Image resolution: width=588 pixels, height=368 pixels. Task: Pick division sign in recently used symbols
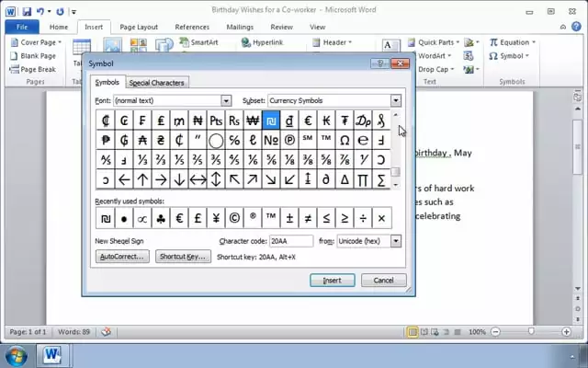click(x=363, y=218)
